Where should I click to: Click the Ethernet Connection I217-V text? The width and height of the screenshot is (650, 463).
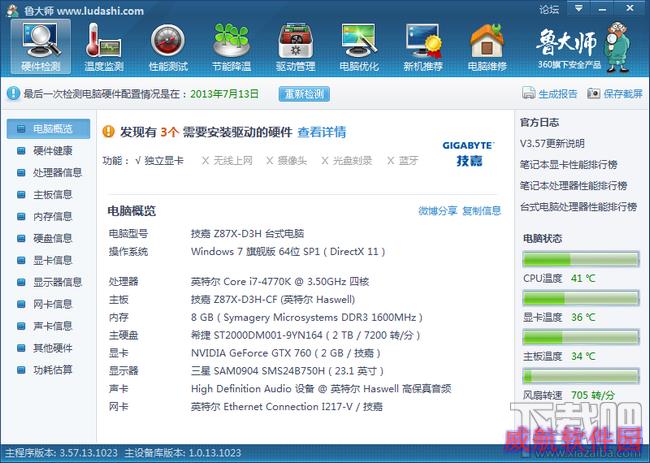(287, 407)
